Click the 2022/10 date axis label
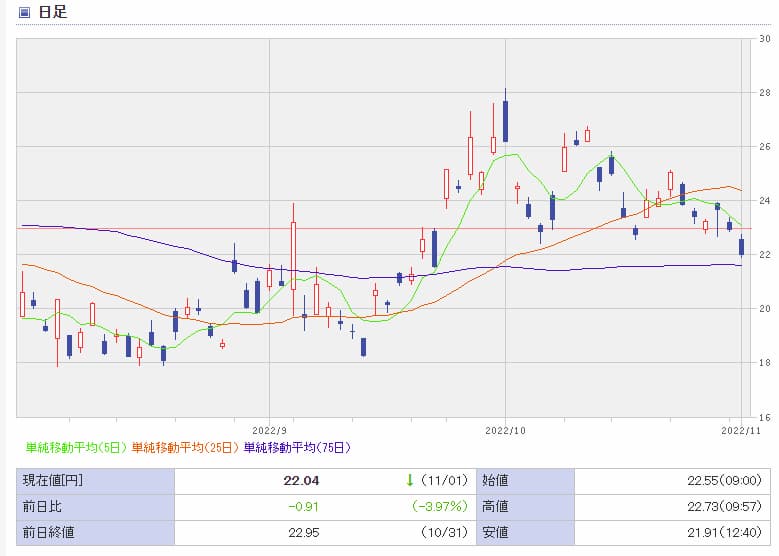Viewport: 779px width, 556px height. [505, 428]
